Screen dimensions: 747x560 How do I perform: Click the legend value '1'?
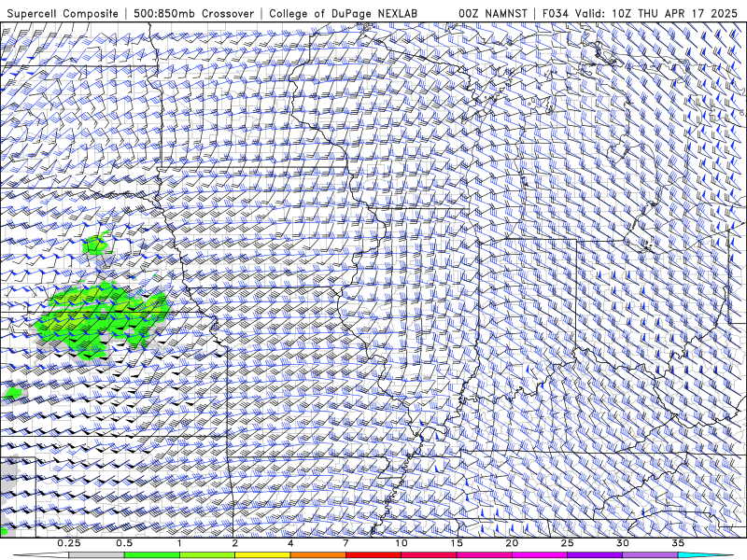click(x=179, y=543)
